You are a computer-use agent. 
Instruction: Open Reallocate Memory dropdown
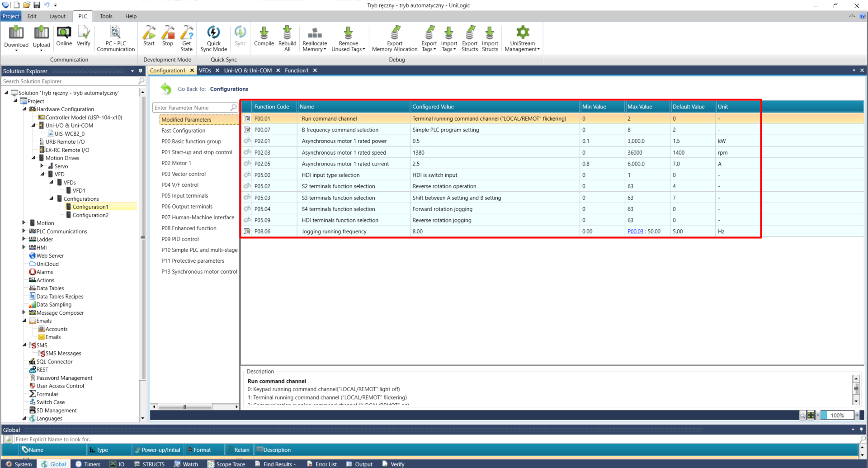[315, 38]
